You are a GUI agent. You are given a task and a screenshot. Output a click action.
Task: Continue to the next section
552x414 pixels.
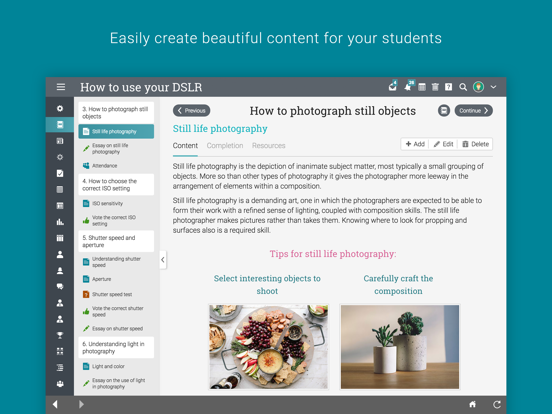pyautogui.click(x=473, y=111)
